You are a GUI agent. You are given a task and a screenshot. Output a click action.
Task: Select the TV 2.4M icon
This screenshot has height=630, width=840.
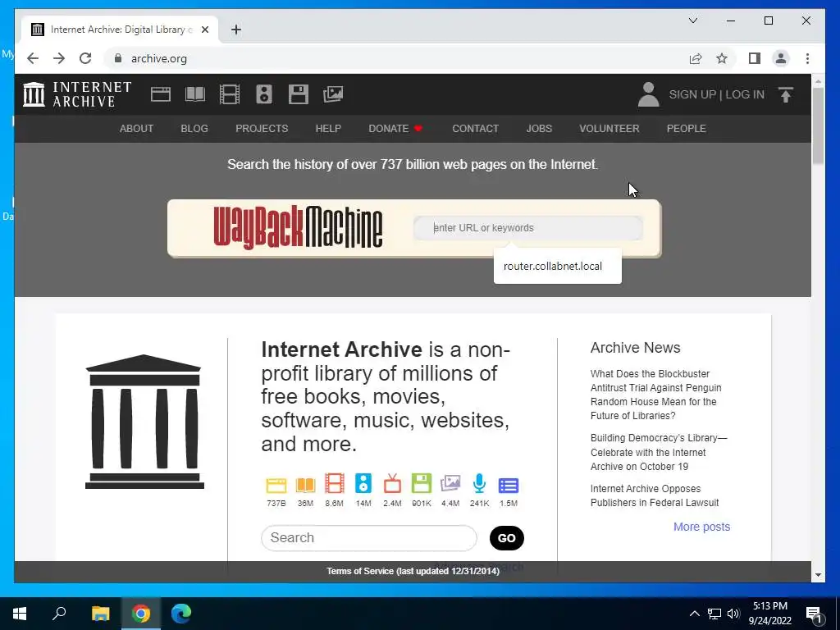(x=392, y=483)
